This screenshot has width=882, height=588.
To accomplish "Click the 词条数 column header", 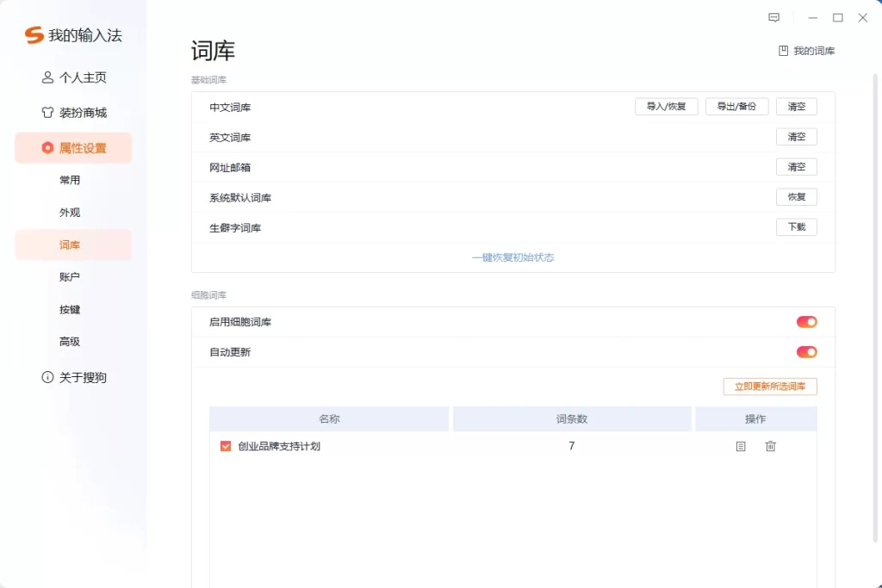I will [571, 418].
